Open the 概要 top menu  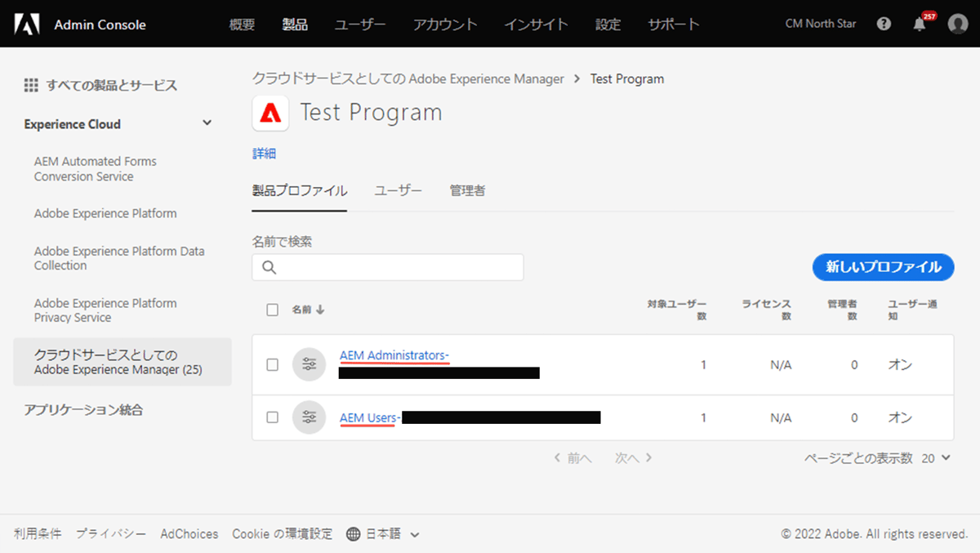242,25
